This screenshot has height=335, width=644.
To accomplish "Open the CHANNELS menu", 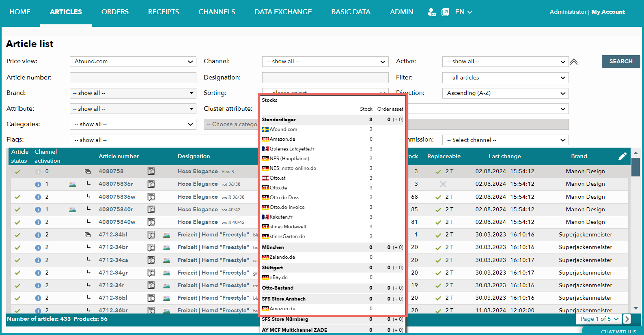I will pyautogui.click(x=217, y=12).
